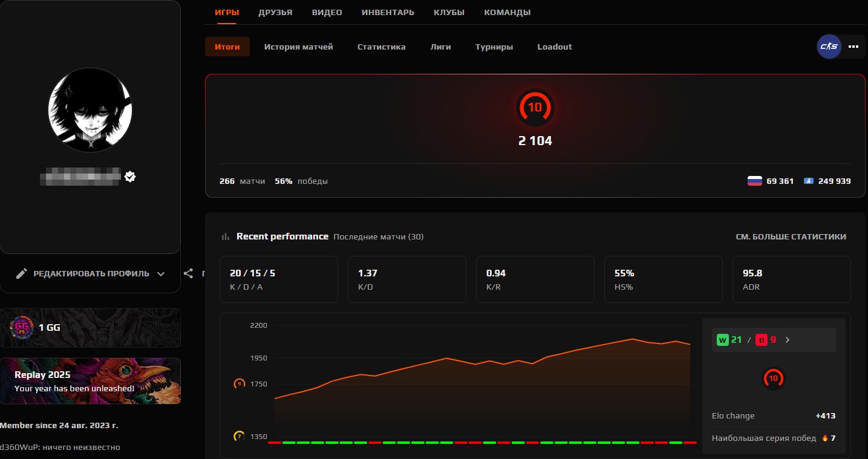Expand the РЕДАКТИРОВАТЬ ПРОФИЛЬ dropdown chevron
Screen dimensions: 868x459
pyautogui.click(x=161, y=273)
